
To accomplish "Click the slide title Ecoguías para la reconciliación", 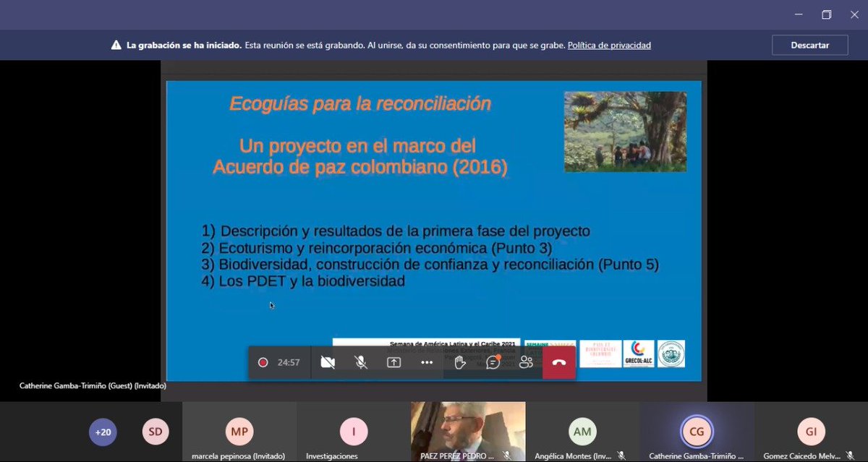I will click(x=360, y=104).
